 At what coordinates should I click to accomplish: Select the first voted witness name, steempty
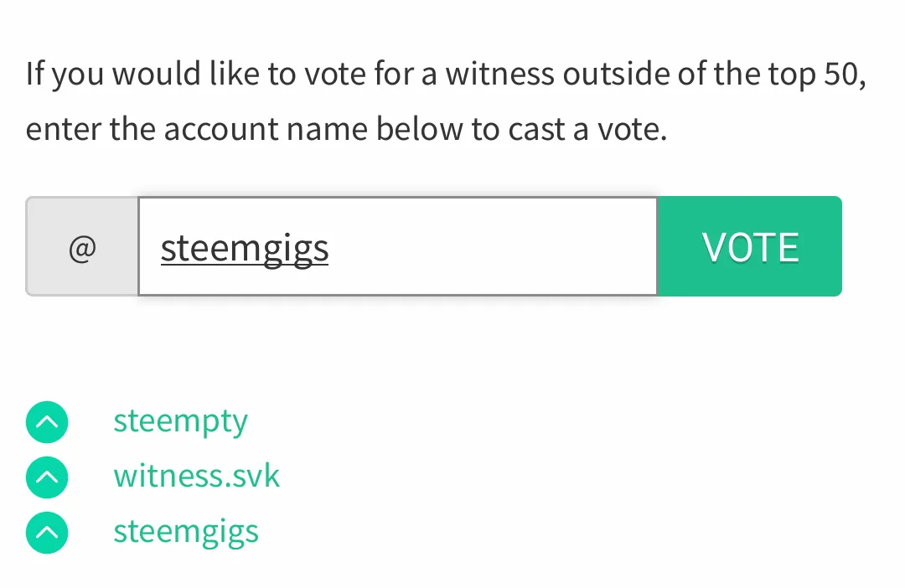(181, 422)
